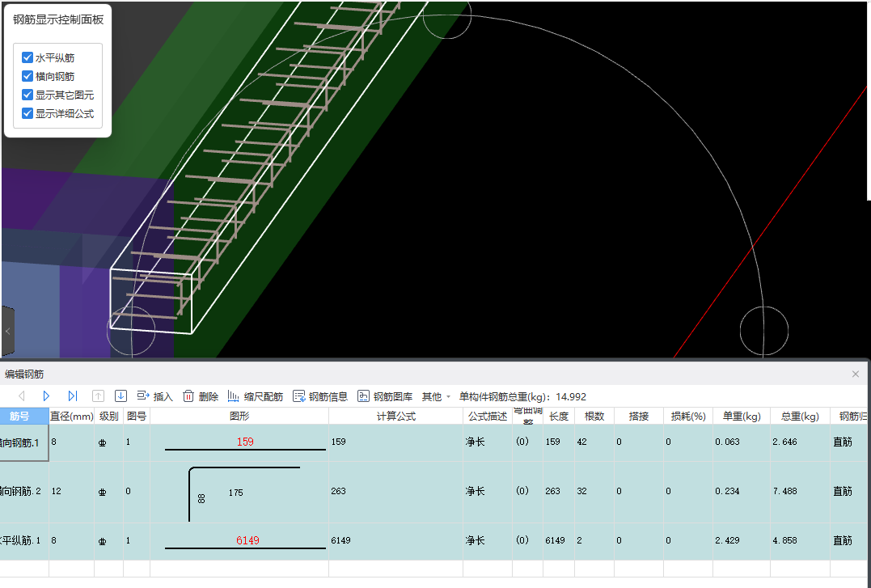Click the 钢筋显示控制面板 panel title
This screenshot has height=588, width=871.
58,19
